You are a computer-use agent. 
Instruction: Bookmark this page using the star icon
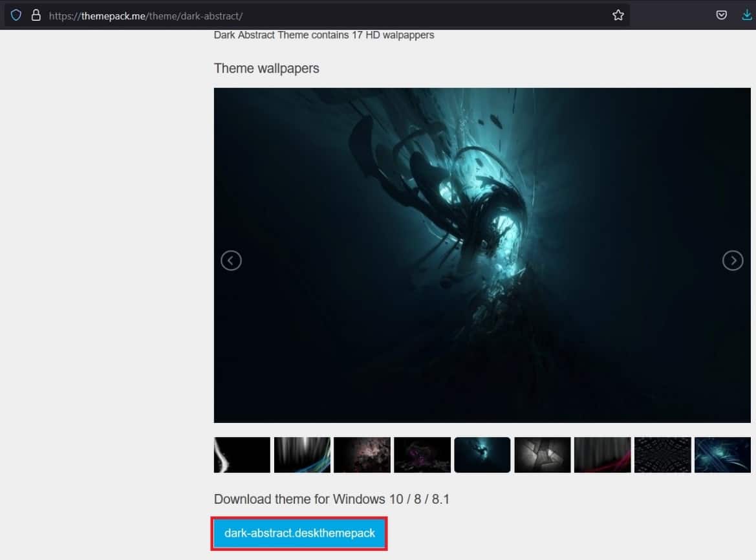point(618,14)
